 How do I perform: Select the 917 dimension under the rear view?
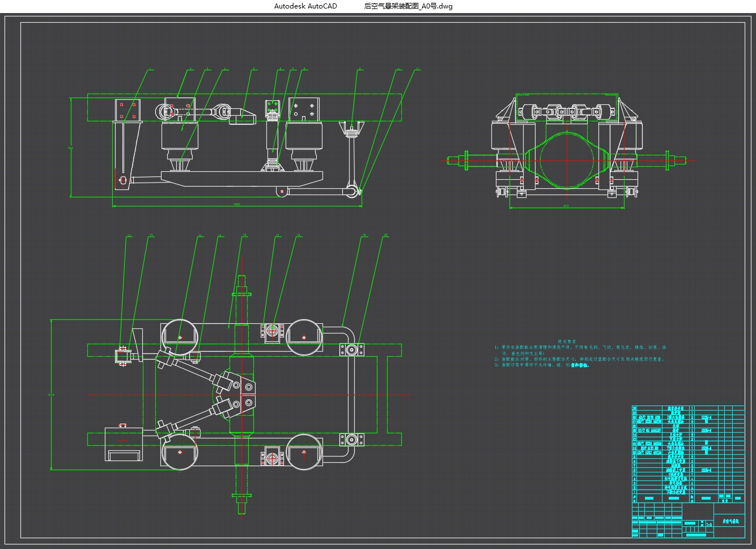[x=566, y=205]
